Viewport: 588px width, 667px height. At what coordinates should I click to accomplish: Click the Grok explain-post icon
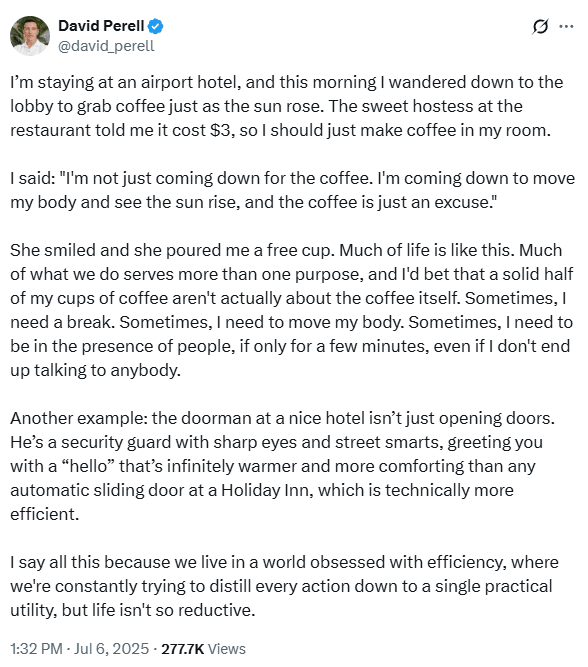(x=540, y=27)
